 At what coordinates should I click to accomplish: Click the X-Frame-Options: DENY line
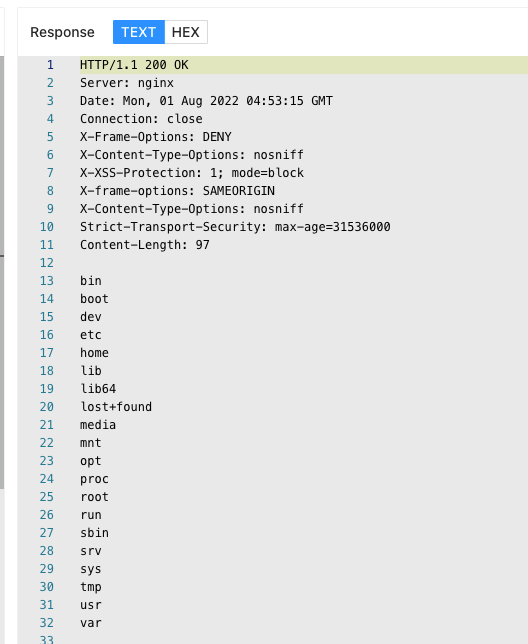click(156, 137)
